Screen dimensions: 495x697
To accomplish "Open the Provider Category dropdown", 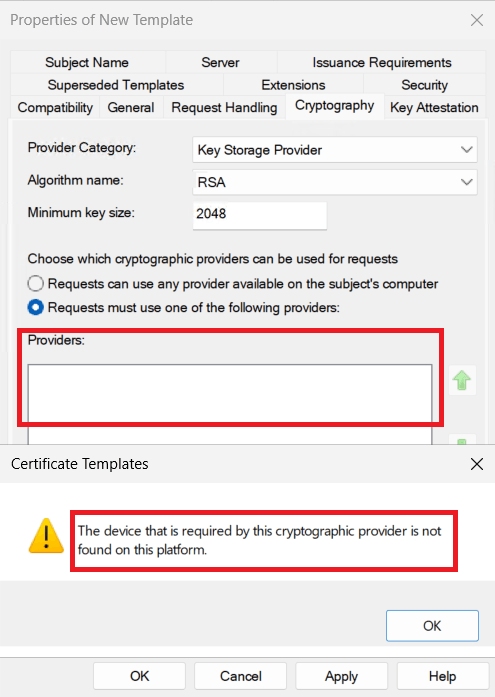I will pyautogui.click(x=335, y=150).
